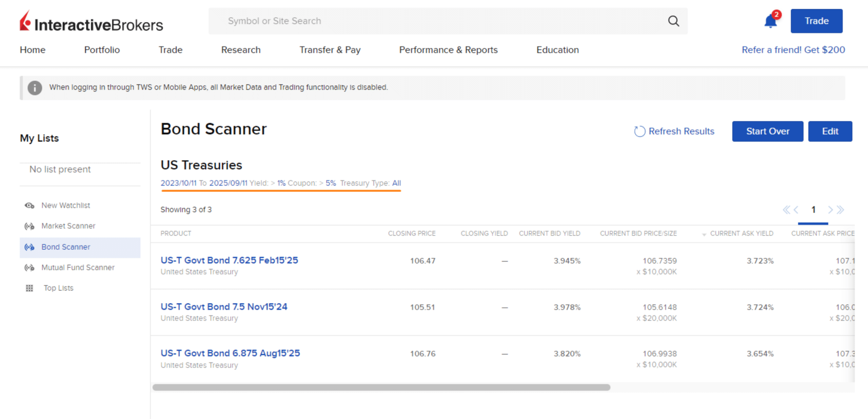Click bid price 106.7359

click(x=659, y=261)
